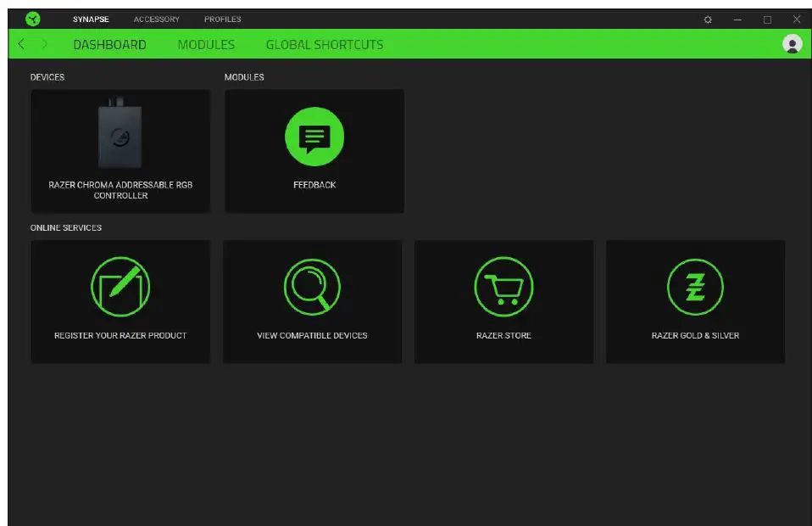Viewport: 812px width, 526px height.
Task: Select the Synapse top tab
Action: [91, 20]
